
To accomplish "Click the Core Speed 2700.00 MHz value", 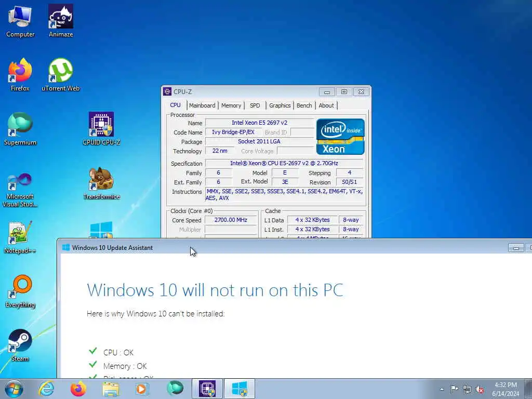I will (x=231, y=220).
